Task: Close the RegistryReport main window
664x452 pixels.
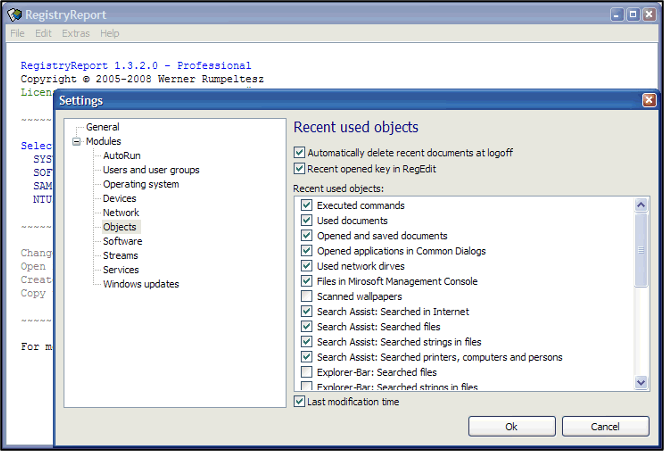Action: [649, 15]
